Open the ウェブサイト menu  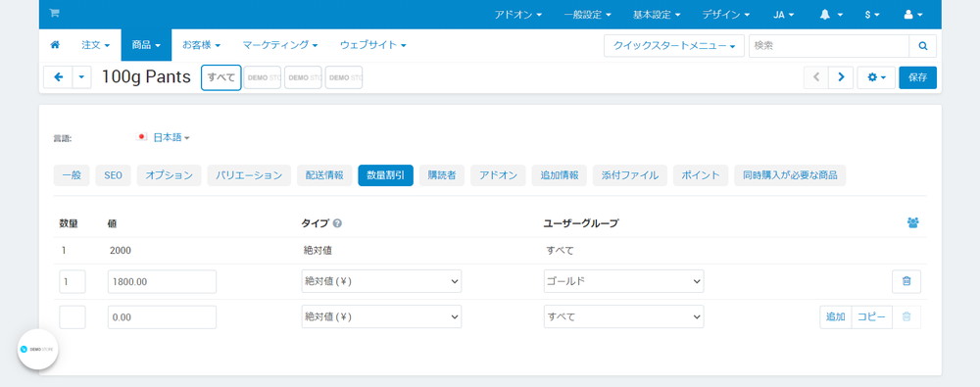(x=373, y=45)
